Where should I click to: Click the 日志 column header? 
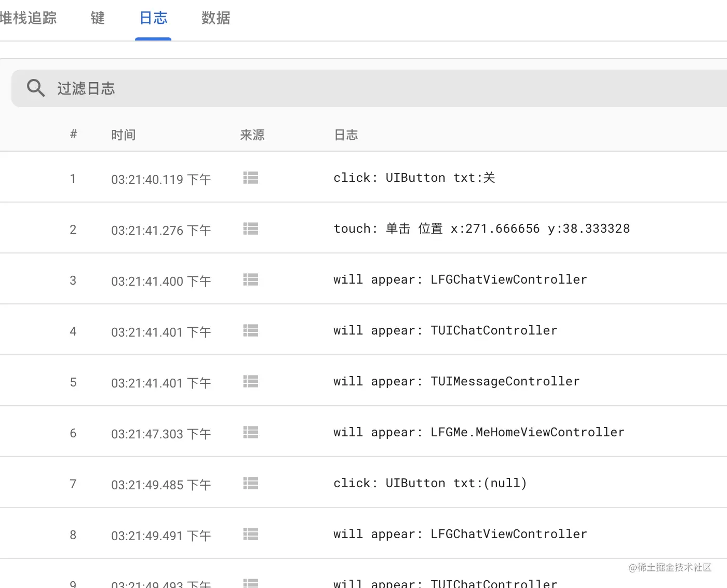coord(346,135)
